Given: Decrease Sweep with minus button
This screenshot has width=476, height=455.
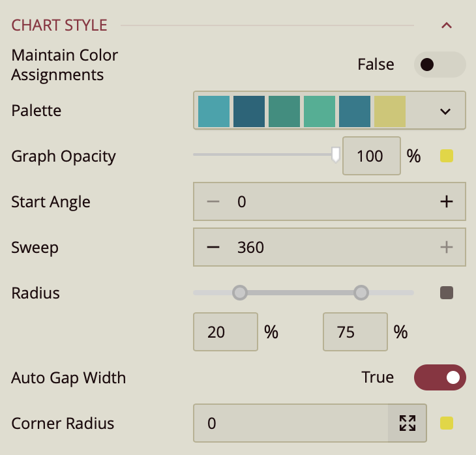Looking at the screenshot, I should coord(213,247).
